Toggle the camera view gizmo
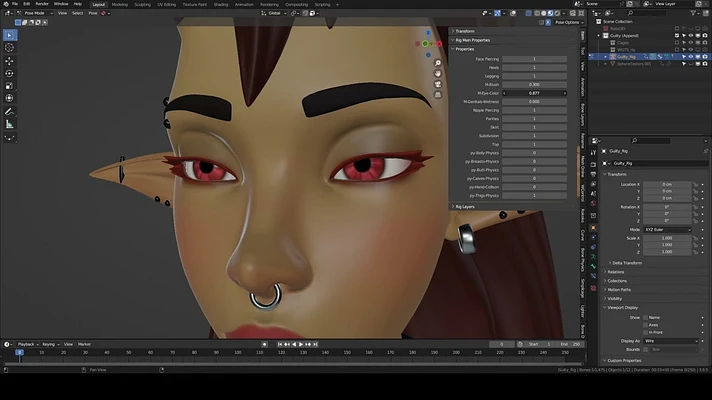This screenshot has height=400, width=712. [x=438, y=86]
